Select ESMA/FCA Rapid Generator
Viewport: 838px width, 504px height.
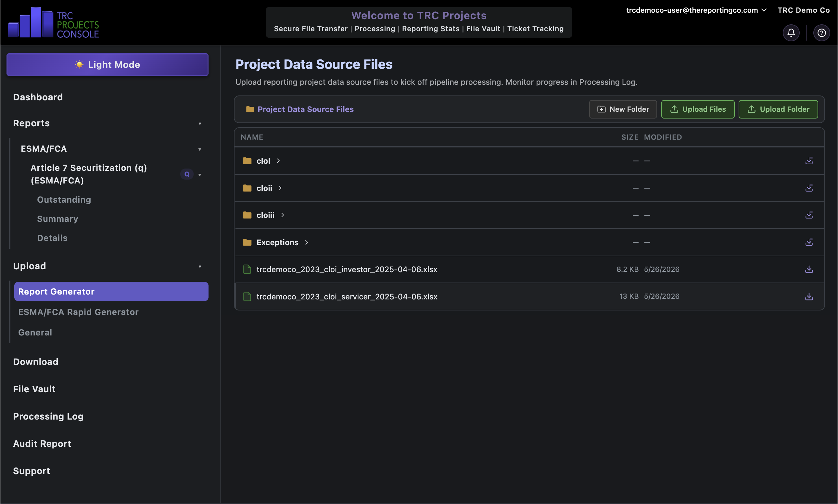tap(79, 312)
